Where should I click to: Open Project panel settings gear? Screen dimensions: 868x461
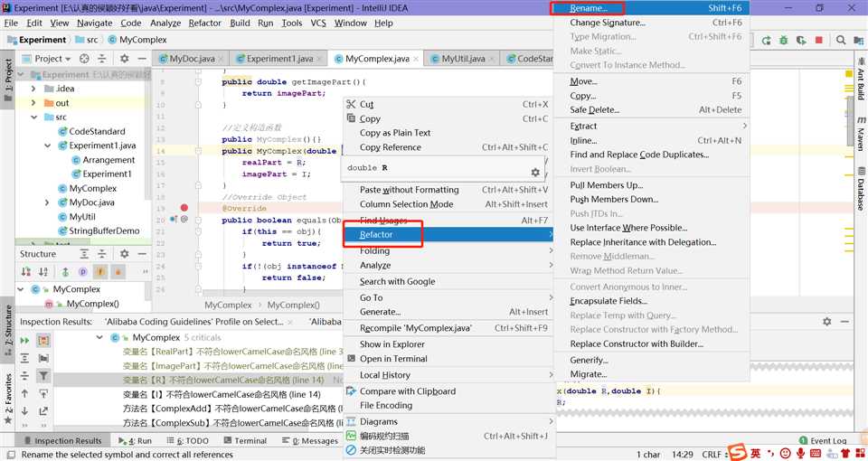coord(125,58)
